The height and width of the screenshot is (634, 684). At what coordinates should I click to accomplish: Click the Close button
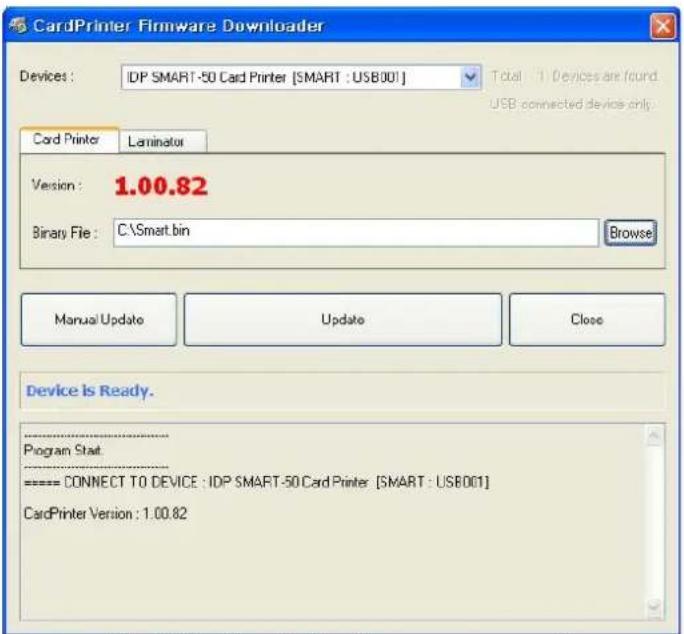click(x=587, y=319)
